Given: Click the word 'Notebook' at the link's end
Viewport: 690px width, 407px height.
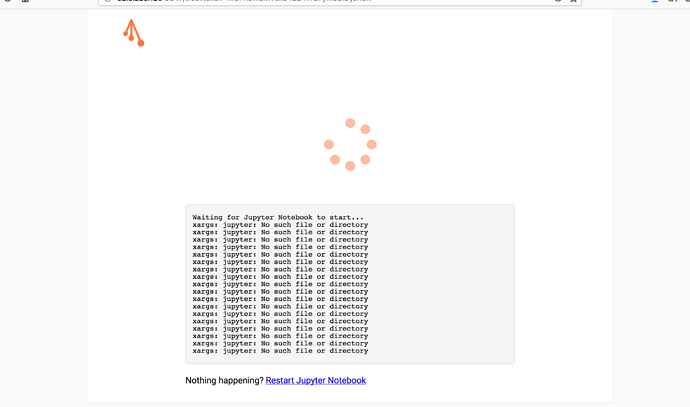Looking at the screenshot, I should pos(346,381).
